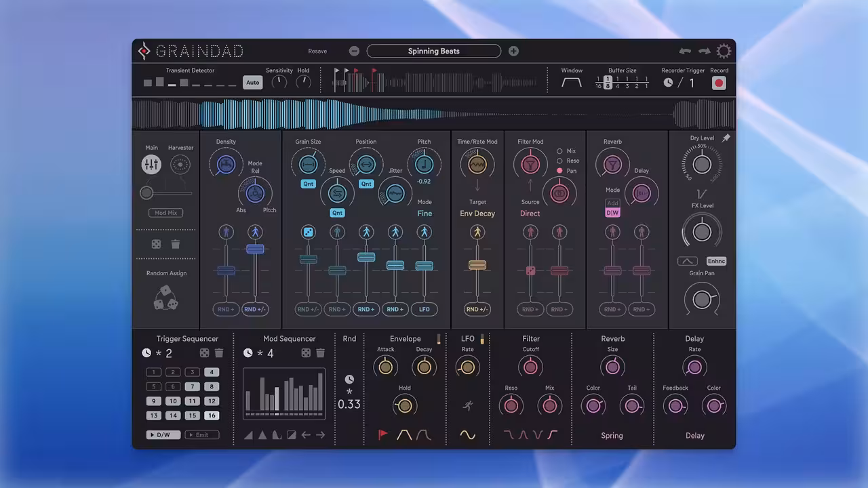Toggle Qnt under Speed
This screenshot has width=868, height=488.
click(x=337, y=213)
